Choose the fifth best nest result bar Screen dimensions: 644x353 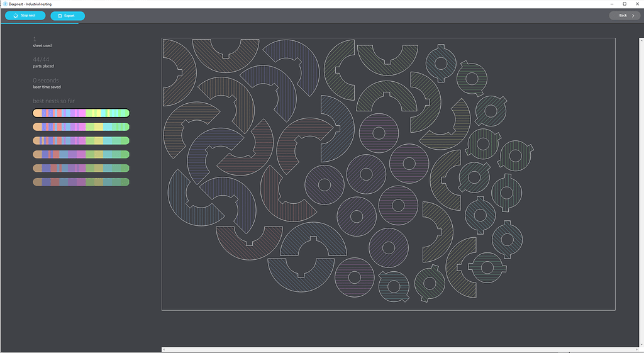coord(81,169)
